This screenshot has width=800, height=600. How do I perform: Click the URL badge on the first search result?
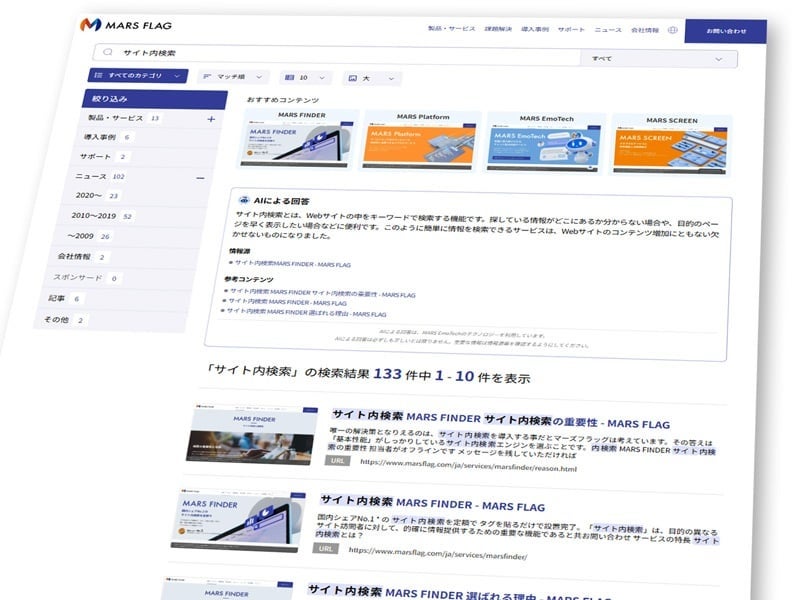coord(336,462)
